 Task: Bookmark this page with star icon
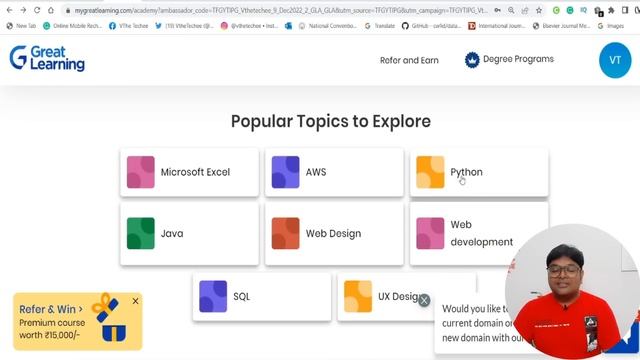click(539, 10)
